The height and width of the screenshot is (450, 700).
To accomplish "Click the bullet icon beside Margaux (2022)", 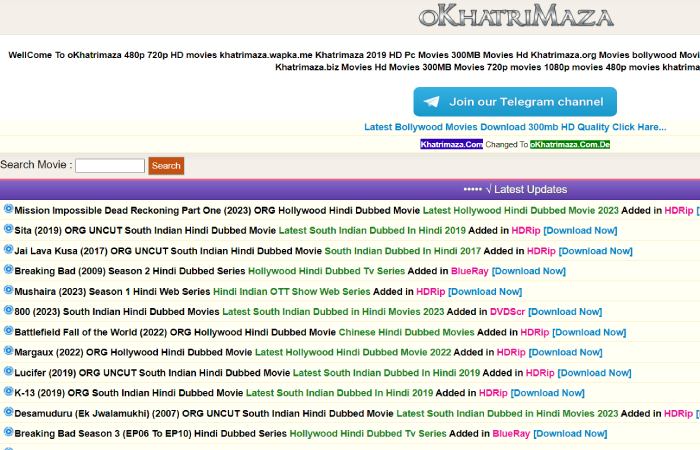I will (x=8, y=350).
